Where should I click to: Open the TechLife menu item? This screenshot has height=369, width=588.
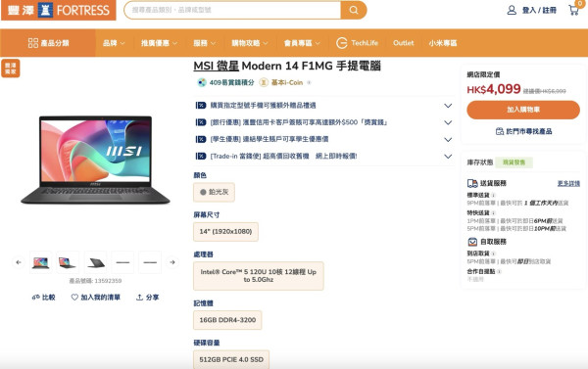point(357,43)
